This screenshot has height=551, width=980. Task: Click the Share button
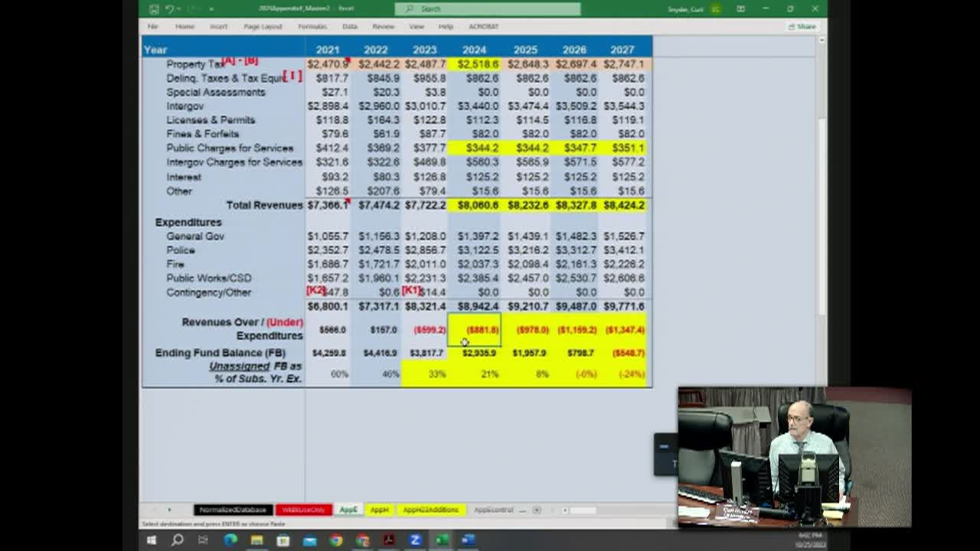point(802,26)
